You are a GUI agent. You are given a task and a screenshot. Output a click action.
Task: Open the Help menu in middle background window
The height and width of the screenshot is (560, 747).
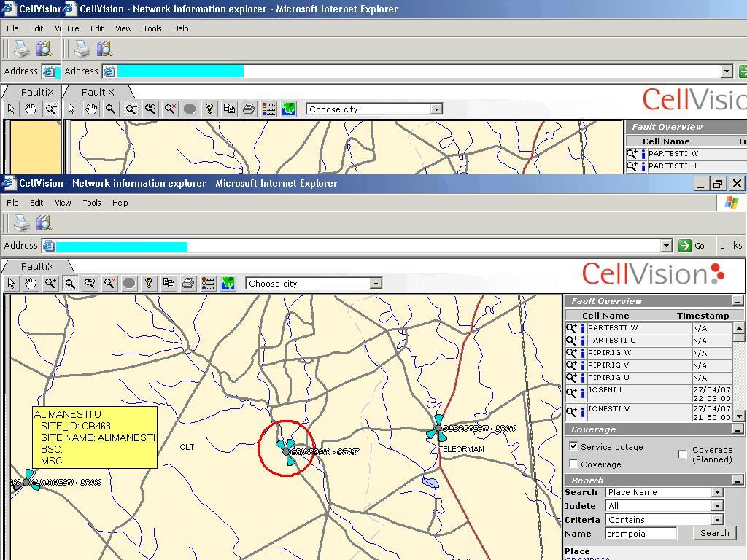pos(181,28)
